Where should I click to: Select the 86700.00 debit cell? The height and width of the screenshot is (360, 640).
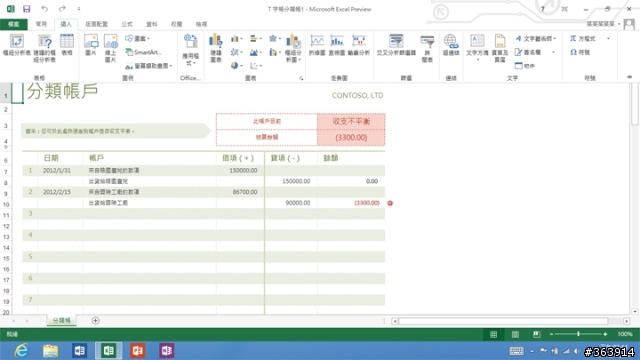pos(240,192)
